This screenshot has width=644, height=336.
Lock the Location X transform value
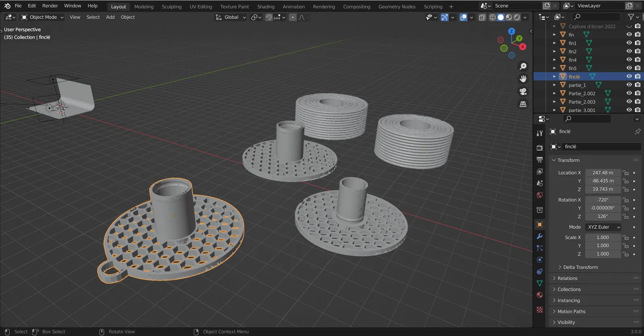click(x=625, y=173)
